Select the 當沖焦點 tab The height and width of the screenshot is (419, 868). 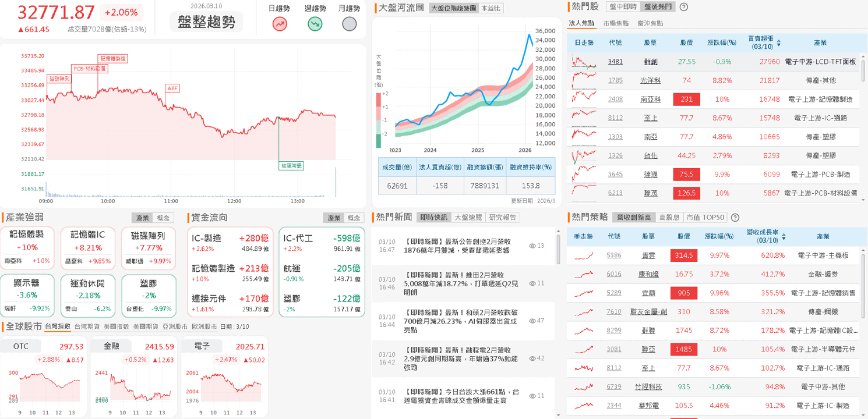[x=650, y=23]
